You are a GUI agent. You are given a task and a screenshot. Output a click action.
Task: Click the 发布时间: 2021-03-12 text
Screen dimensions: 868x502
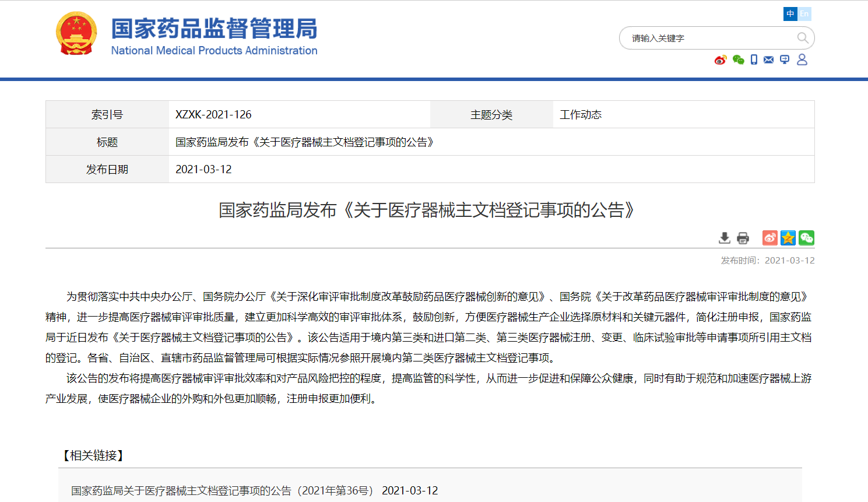pyautogui.click(x=768, y=261)
